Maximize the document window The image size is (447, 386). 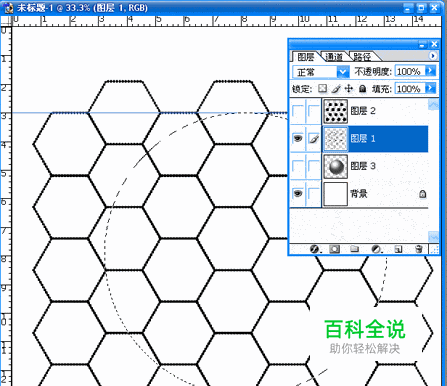tap(421, 8)
